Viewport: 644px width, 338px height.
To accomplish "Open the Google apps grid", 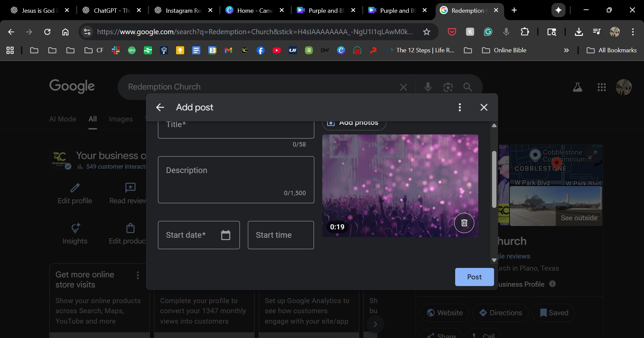I will point(601,88).
